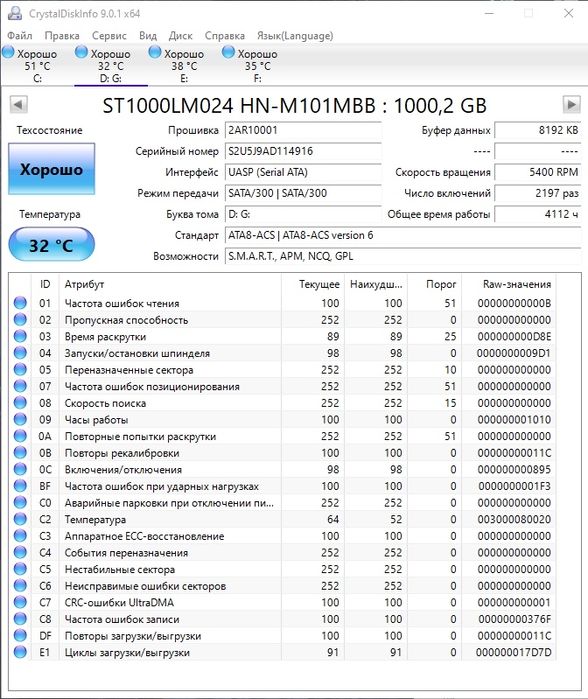
Task: Open the Вид menu
Action: click(148, 36)
